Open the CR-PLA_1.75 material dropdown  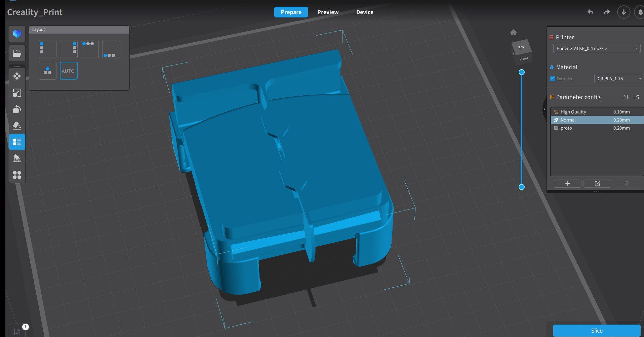tap(619, 79)
